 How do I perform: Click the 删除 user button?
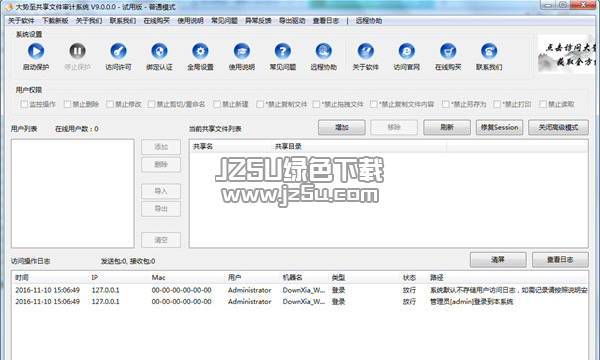pyautogui.click(x=161, y=165)
